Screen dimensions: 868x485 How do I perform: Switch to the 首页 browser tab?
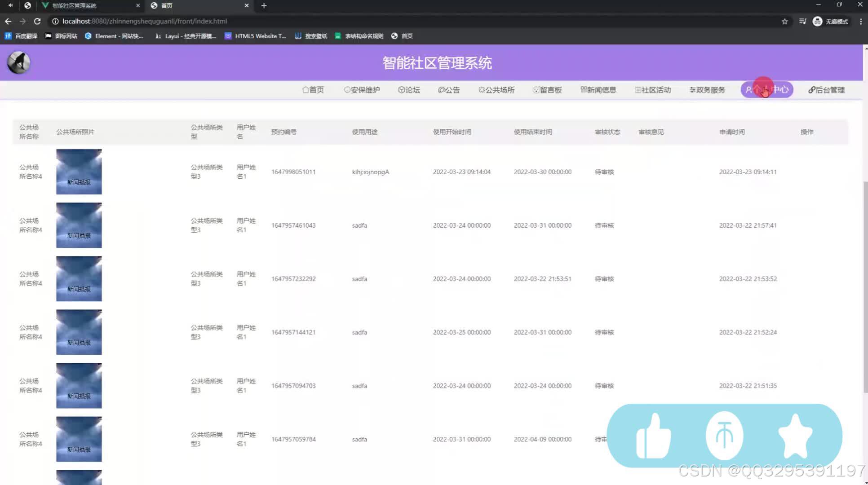[x=200, y=5]
